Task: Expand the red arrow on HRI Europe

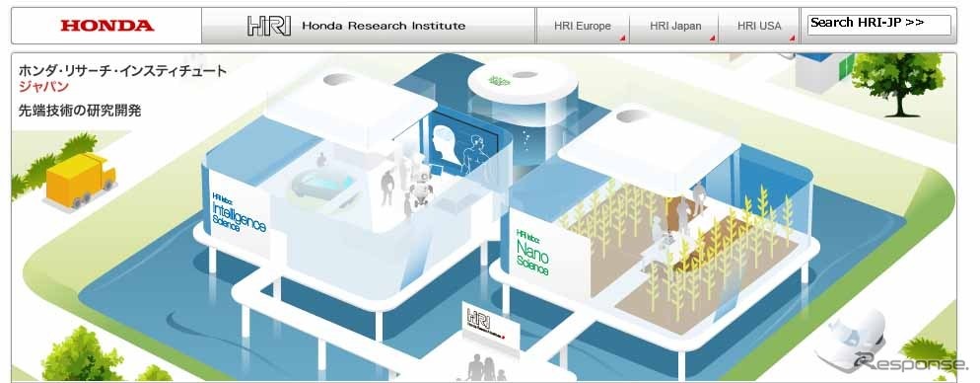Action: [x=622, y=38]
